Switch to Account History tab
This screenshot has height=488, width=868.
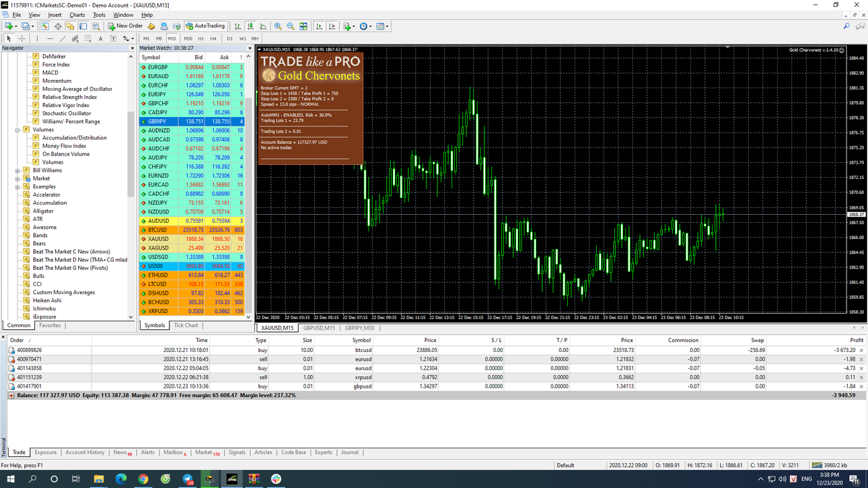pyautogui.click(x=85, y=452)
